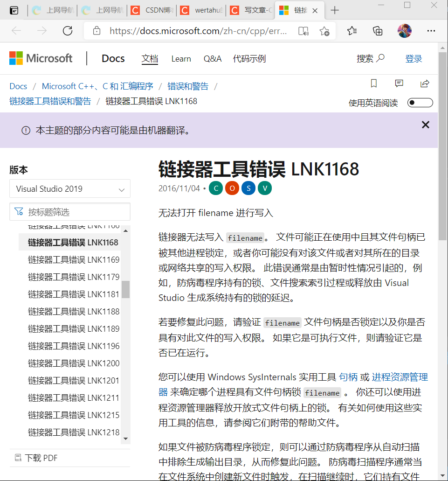448x481 pixels.
Task: Open Docs search with the magnifier icon
Action: coord(381,58)
